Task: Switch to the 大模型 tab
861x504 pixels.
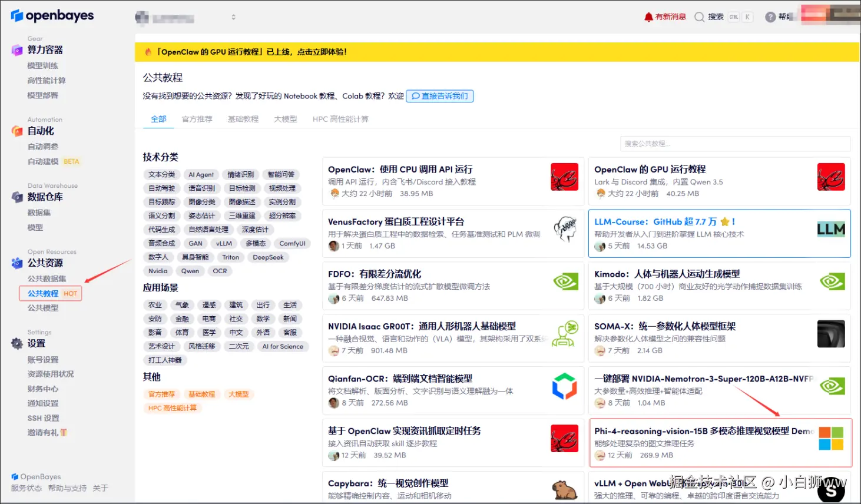Action: (286, 119)
